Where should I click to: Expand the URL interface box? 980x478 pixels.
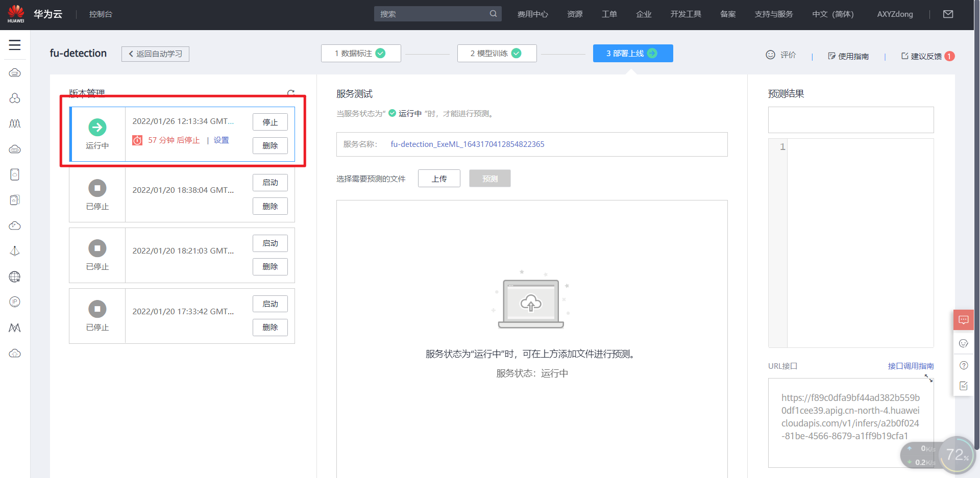click(928, 378)
